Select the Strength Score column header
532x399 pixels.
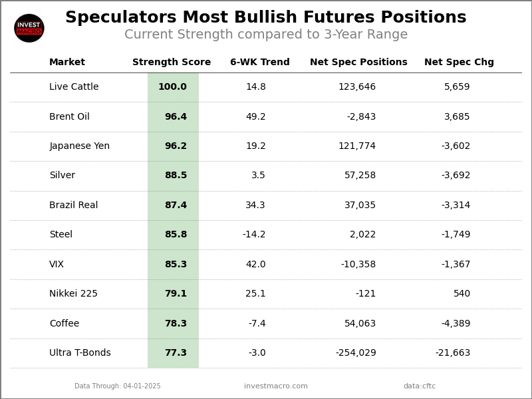(172, 63)
